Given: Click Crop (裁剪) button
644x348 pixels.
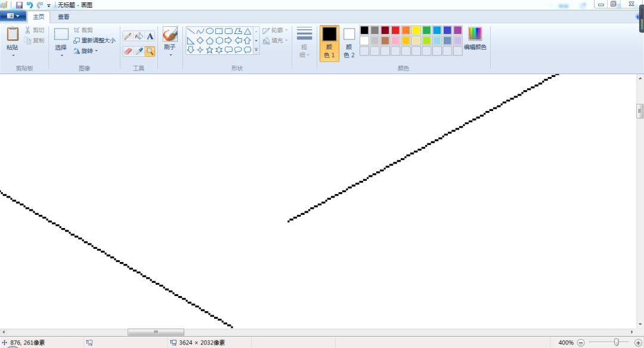Looking at the screenshot, I should [83, 30].
